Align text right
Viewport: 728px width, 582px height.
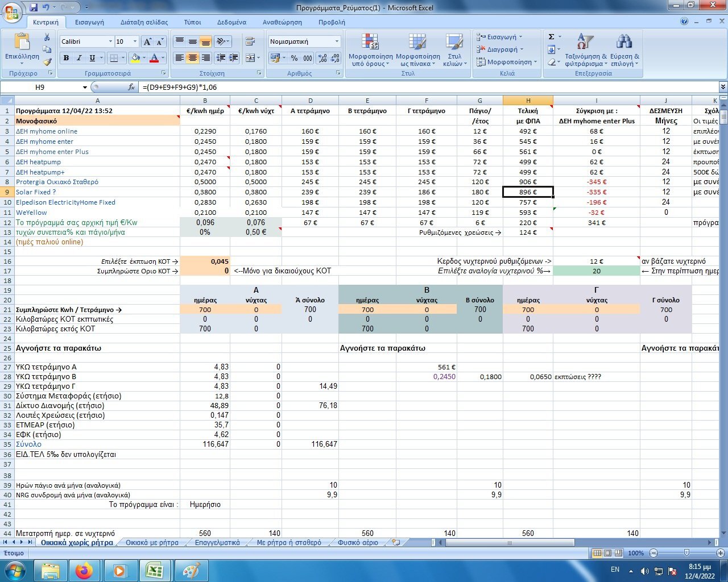tap(206, 58)
